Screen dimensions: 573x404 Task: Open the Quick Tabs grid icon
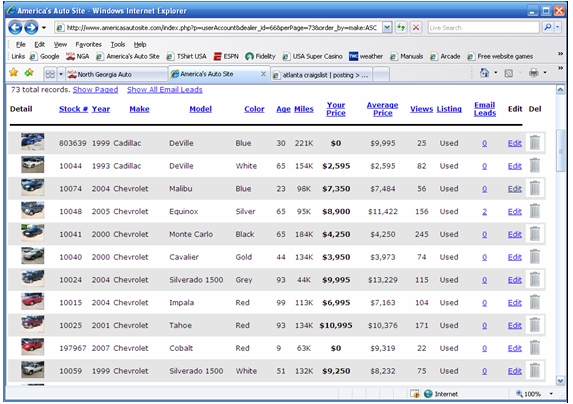point(50,75)
